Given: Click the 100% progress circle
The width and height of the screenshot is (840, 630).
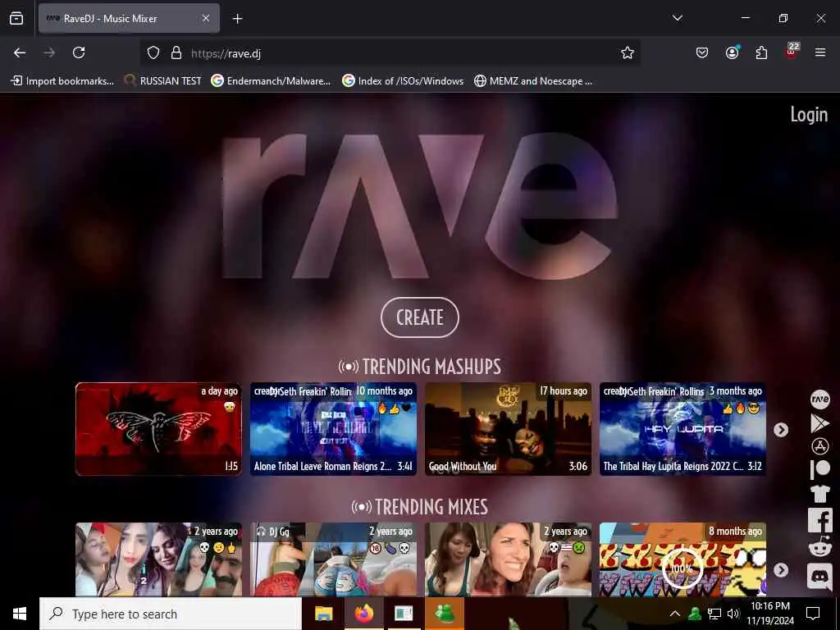Looking at the screenshot, I should pos(682,568).
